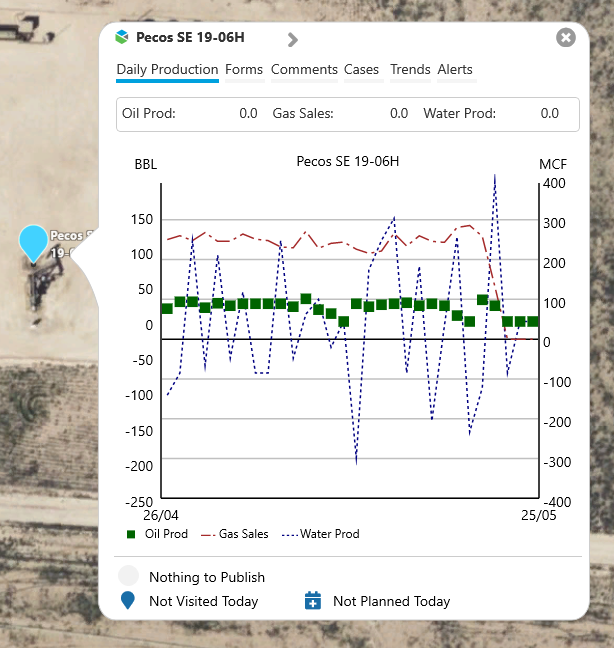The image size is (614, 648).
Task: Click the Pecos SE 19-06H cube icon
Action: [122, 38]
